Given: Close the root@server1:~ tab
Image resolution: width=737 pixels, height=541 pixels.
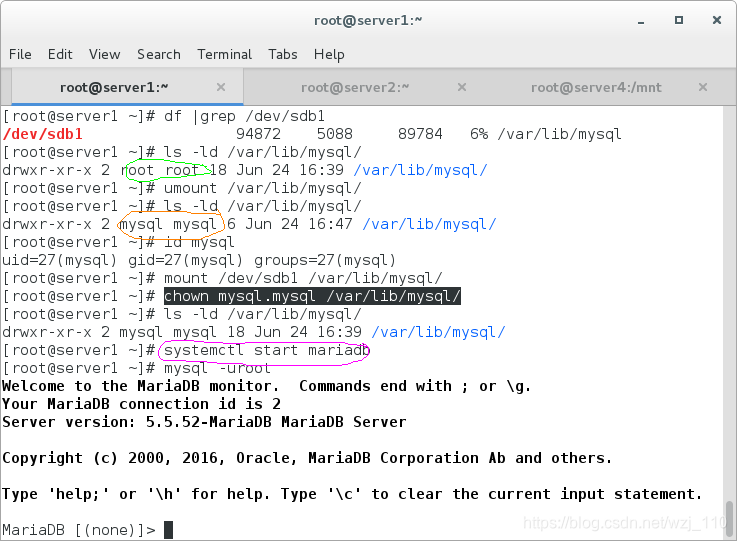Looking at the screenshot, I should tap(221, 87).
